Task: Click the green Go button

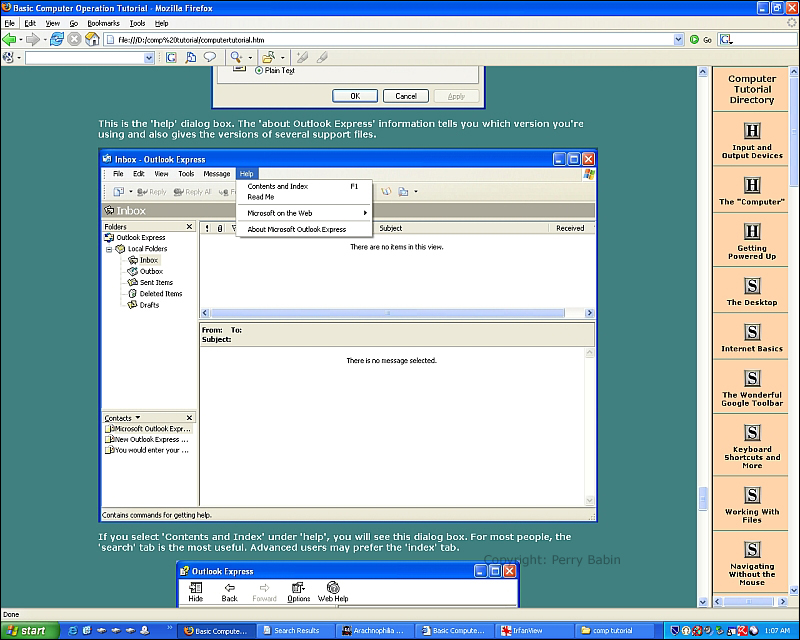Action: 701,40
